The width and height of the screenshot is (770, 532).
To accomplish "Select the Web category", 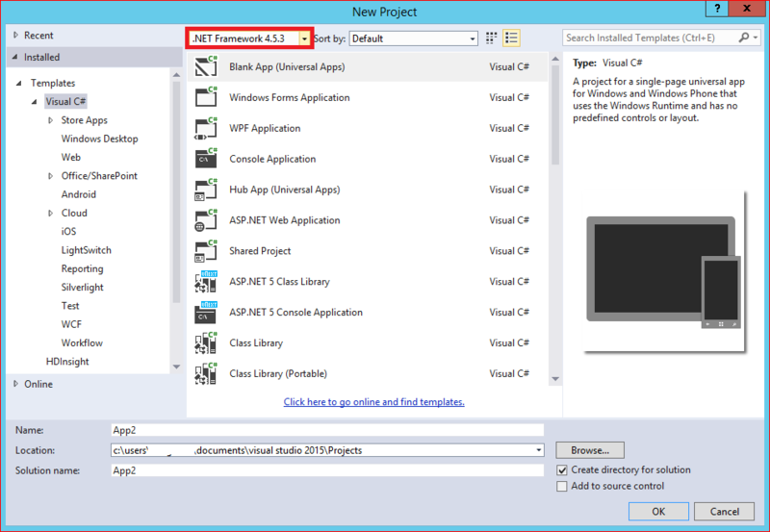I will tap(70, 157).
